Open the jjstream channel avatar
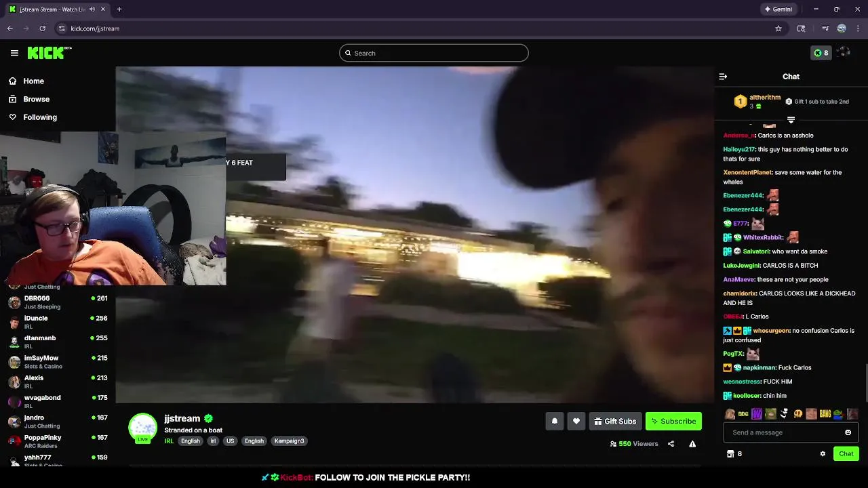 tap(142, 428)
